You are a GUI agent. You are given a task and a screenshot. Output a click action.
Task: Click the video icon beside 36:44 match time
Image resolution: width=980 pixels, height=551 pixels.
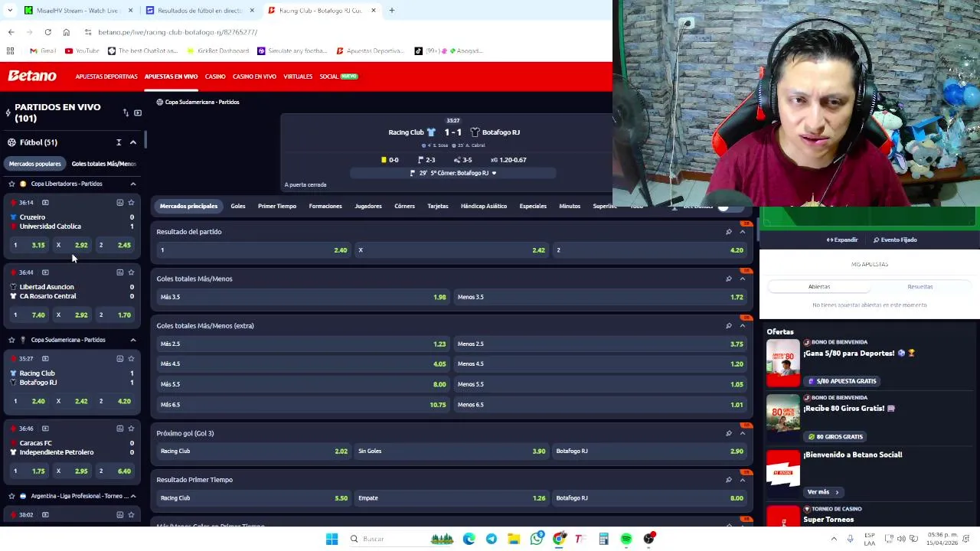[45, 272]
